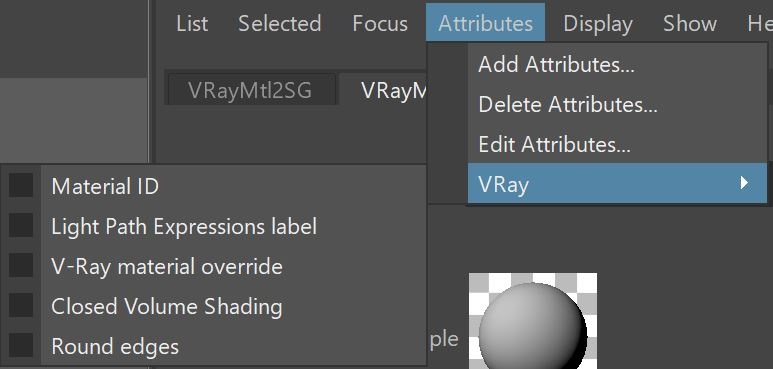The width and height of the screenshot is (773, 369).
Task: Check the V-Ray material override box
Action: (x=21, y=265)
